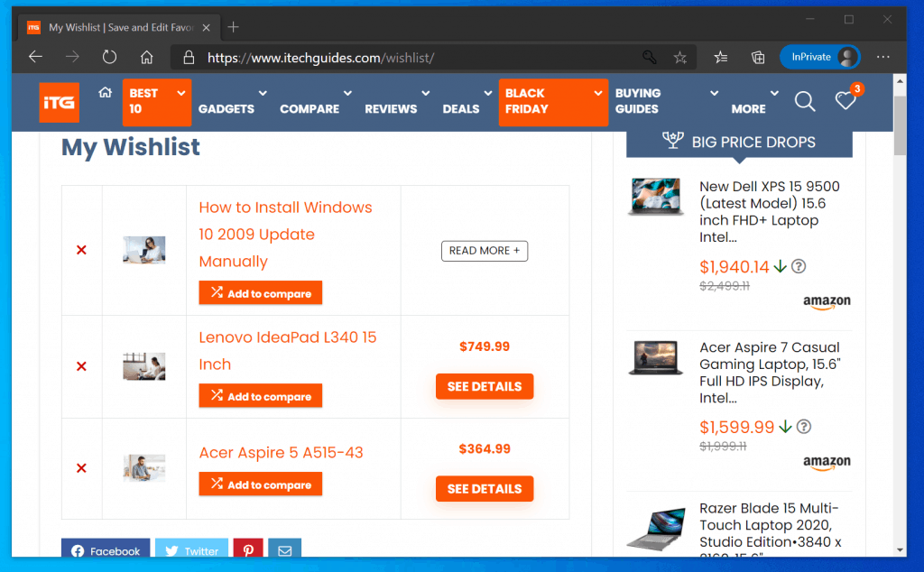Viewport: 924px width, 572px height.
Task: Add Acer Aspire 5 A515-43 to compare
Action: click(x=261, y=484)
